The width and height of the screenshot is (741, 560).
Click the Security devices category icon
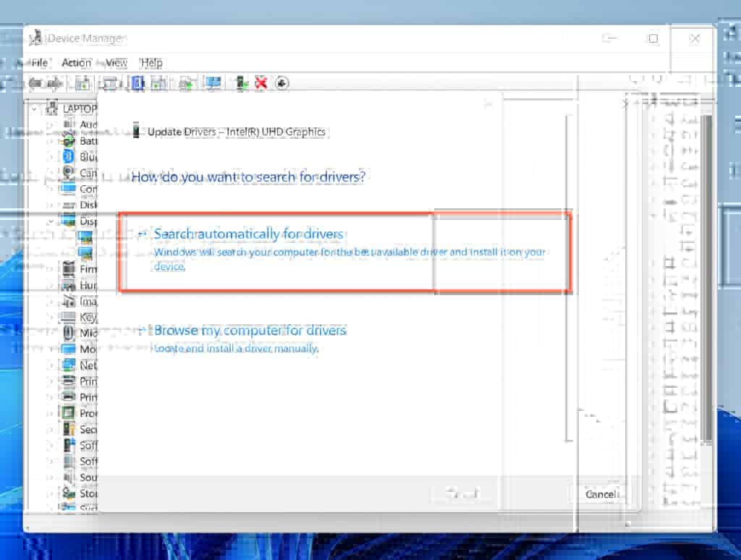69,429
